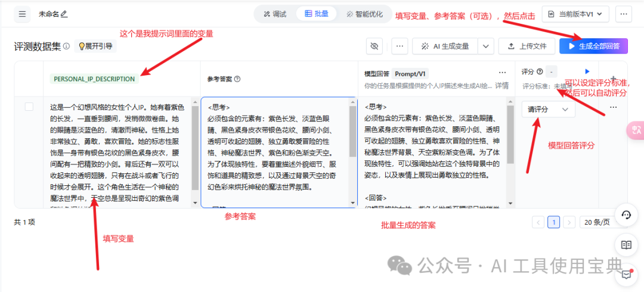
Task: Open the 请评分 rating dropdown
Action: click(549, 109)
